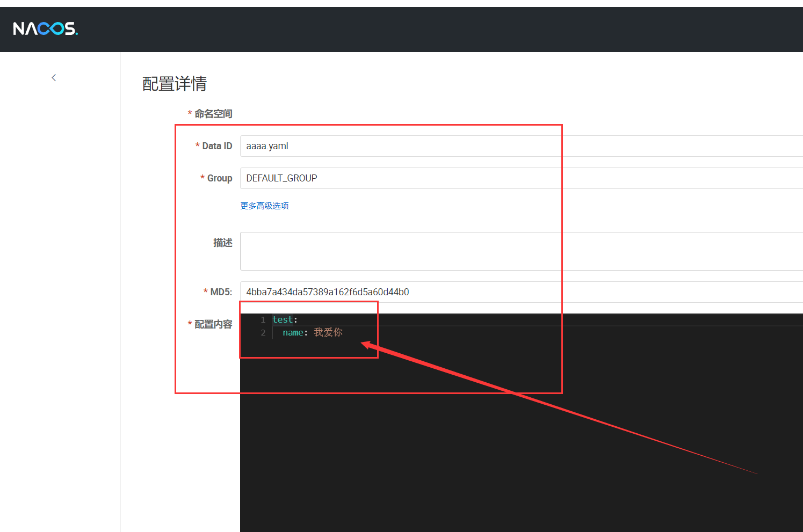Collapse the sidebar using the left chevron
Viewport: 803px width, 532px height.
pos(53,77)
